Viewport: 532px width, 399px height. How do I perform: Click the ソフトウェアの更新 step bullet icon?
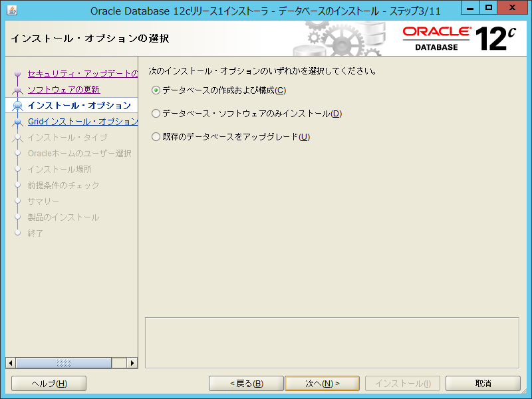pos(17,90)
